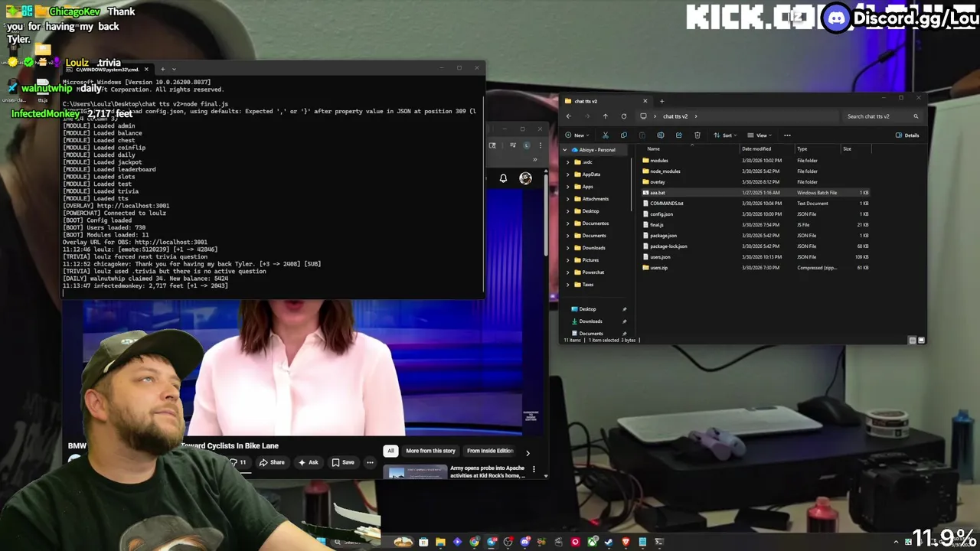This screenshot has height=551, width=980.
Task: Open Microsoft Store from the taskbar
Action: click(423, 542)
